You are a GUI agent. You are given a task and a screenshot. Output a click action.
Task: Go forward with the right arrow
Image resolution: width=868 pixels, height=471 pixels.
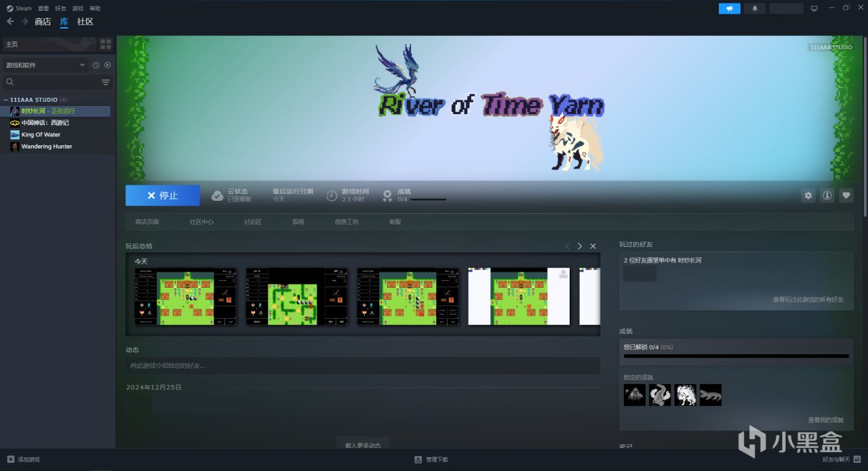pos(24,22)
